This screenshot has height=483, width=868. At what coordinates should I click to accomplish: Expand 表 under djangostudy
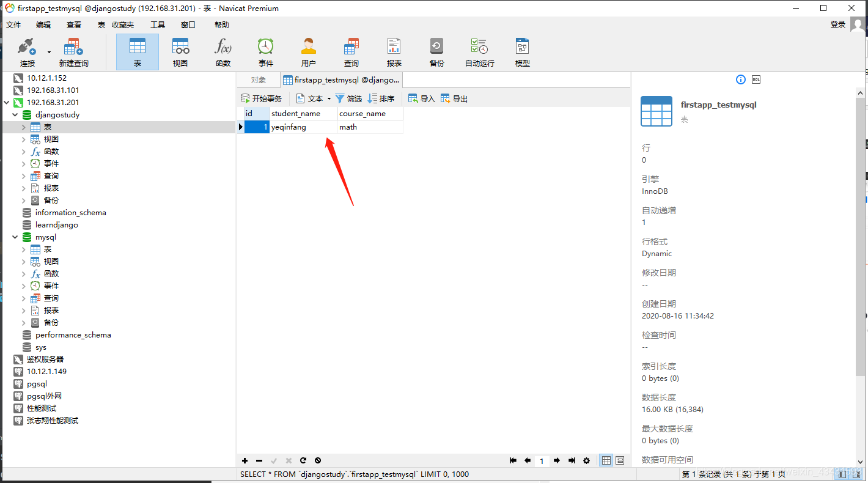(24, 127)
